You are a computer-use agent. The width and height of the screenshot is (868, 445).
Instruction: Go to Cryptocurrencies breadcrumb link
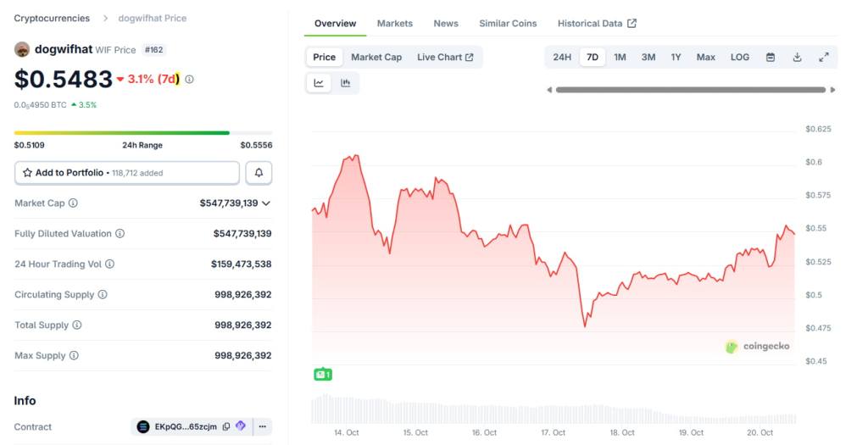pos(53,18)
